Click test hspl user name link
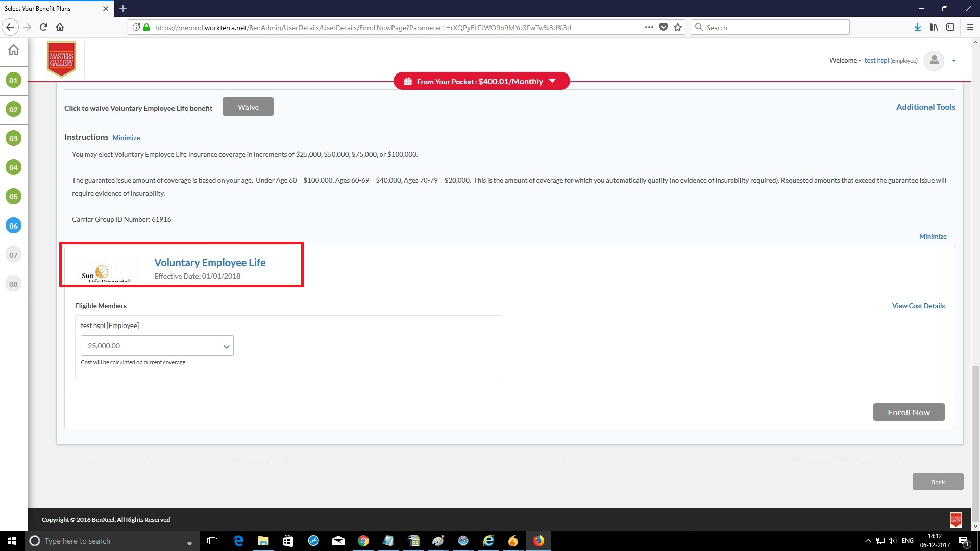 pos(876,60)
